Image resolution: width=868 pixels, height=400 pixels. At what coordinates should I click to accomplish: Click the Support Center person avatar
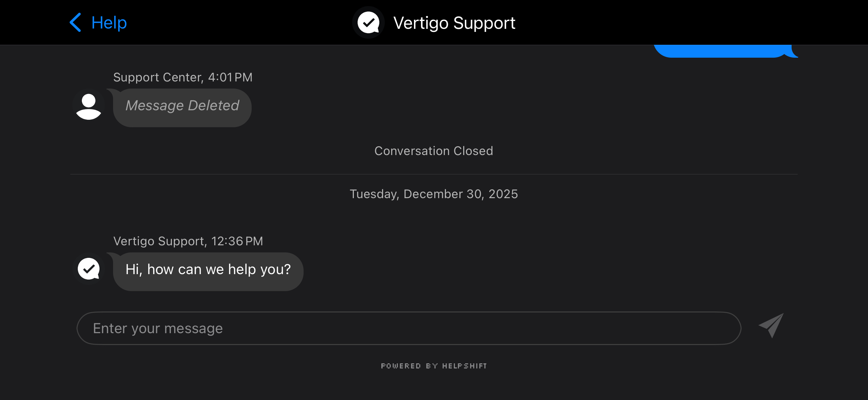pos(89,106)
